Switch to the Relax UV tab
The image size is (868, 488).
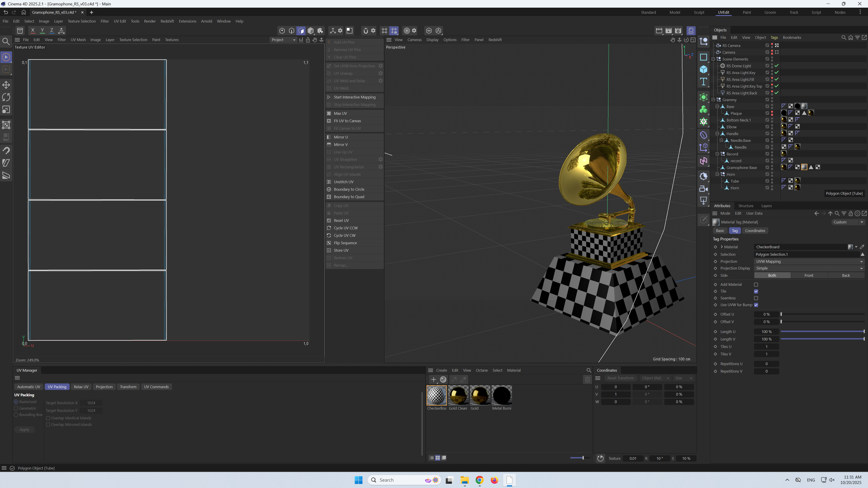click(x=81, y=387)
